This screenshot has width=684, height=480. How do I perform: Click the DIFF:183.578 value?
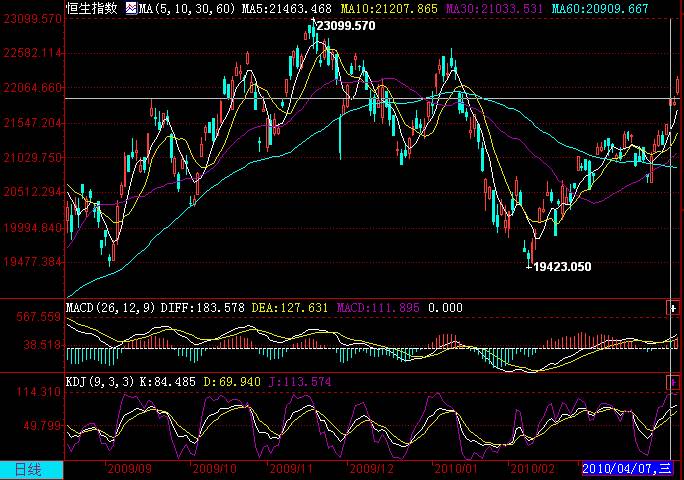point(203,308)
